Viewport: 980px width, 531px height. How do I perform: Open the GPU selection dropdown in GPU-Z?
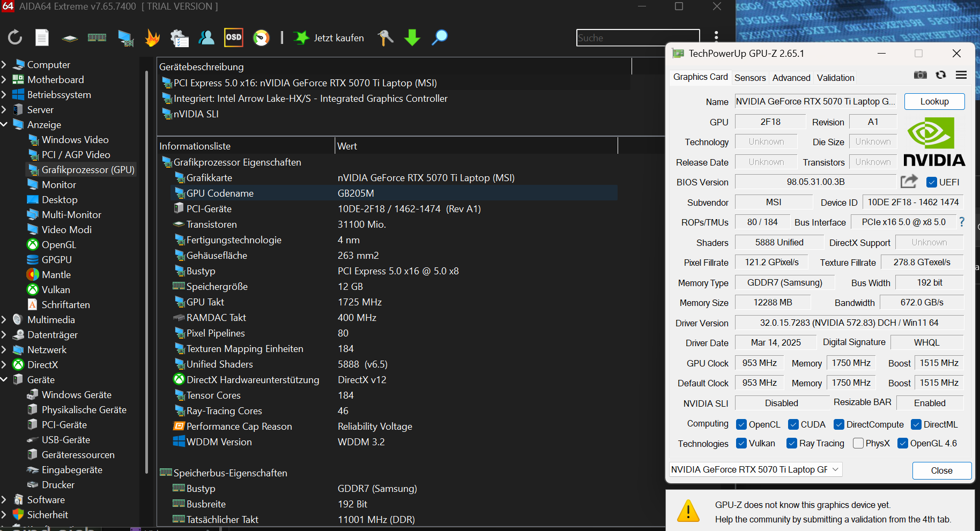coord(756,469)
